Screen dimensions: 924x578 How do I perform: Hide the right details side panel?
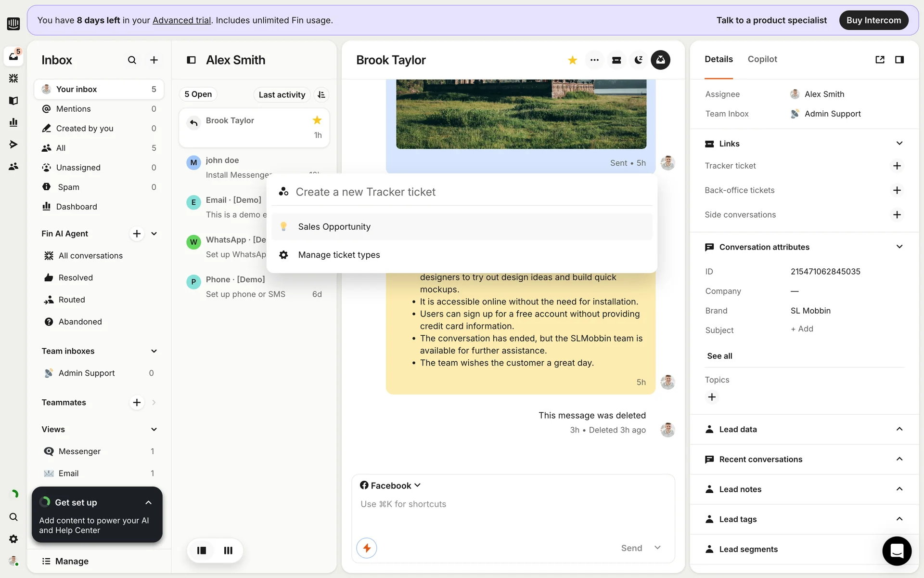click(x=899, y=60)
